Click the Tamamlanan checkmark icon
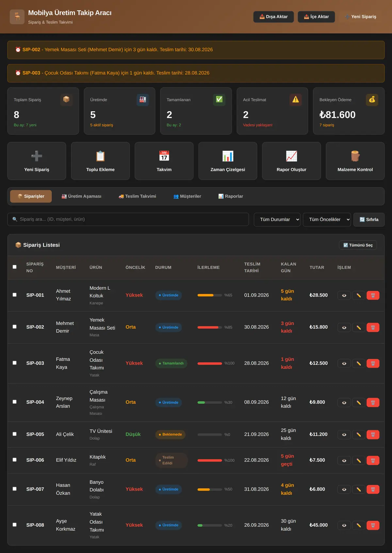 [219, 99]
